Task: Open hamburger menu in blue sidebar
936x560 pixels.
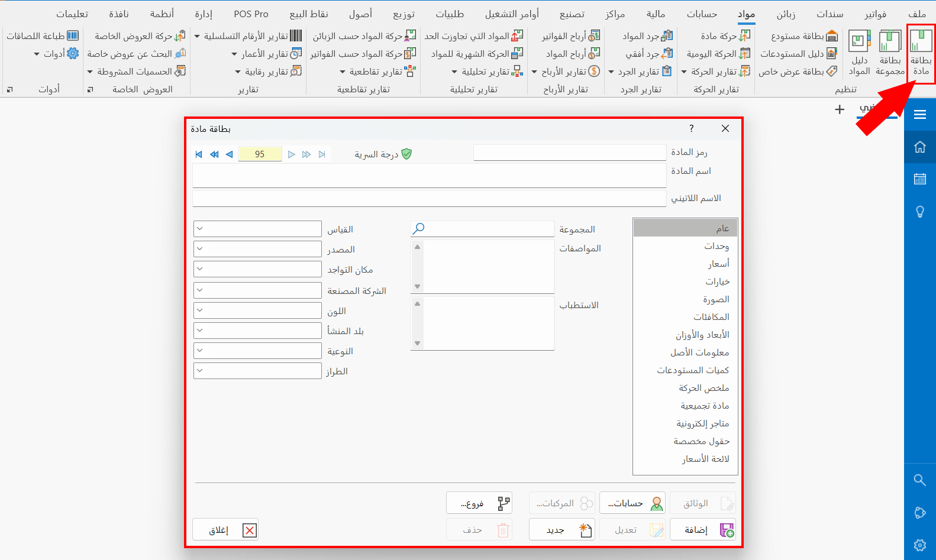Action: pyautogui.click(x=920, y=115)
